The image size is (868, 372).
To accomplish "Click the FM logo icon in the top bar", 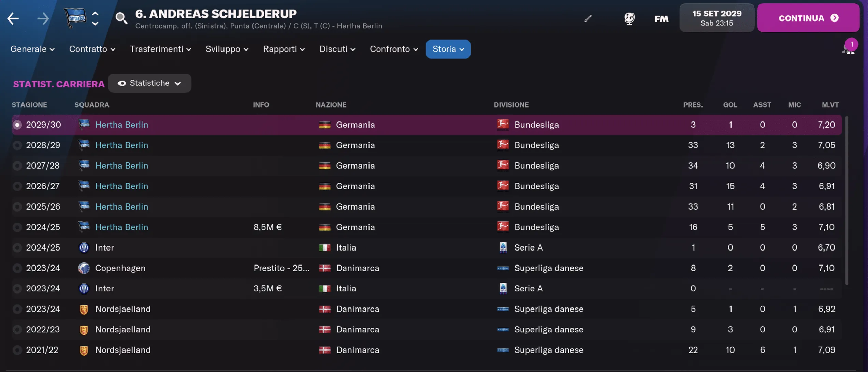I will (x=661, y=19).
